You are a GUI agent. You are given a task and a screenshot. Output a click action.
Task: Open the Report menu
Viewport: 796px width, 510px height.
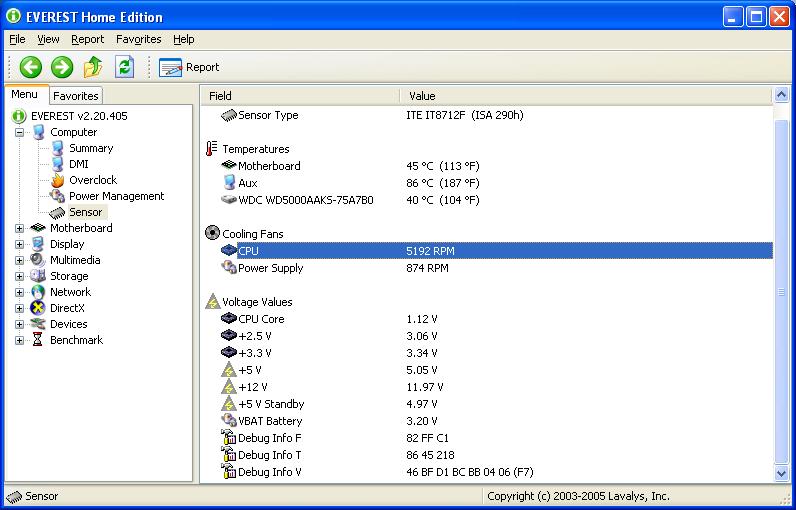pyautogui.click(x=87, y=39)
